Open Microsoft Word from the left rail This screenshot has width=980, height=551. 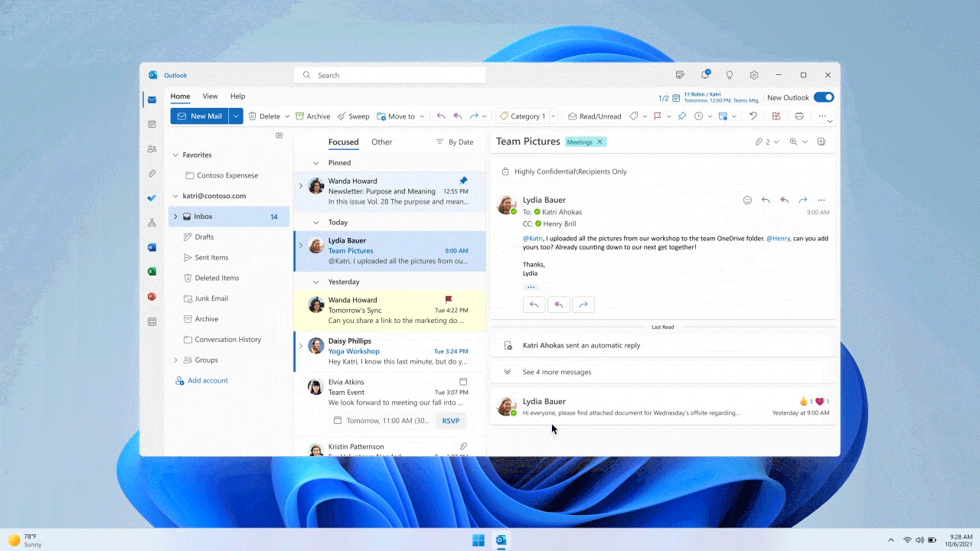click(152, 246)
